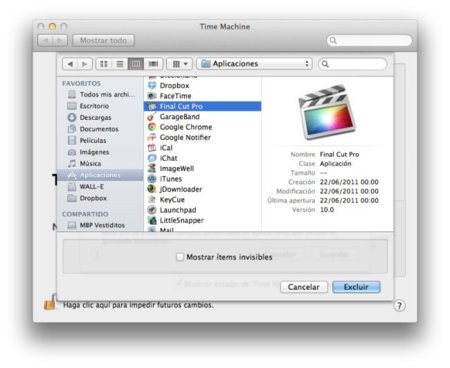Click the Google Notifier icon
This screenshot has height=368, width=450.
[x=152, y=137]
